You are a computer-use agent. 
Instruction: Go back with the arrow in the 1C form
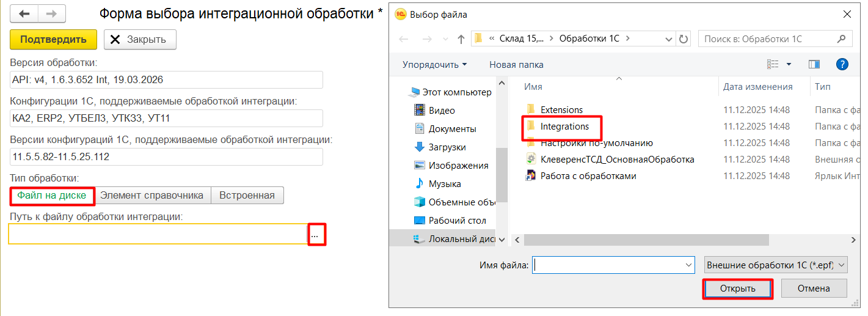coord(24,13)
